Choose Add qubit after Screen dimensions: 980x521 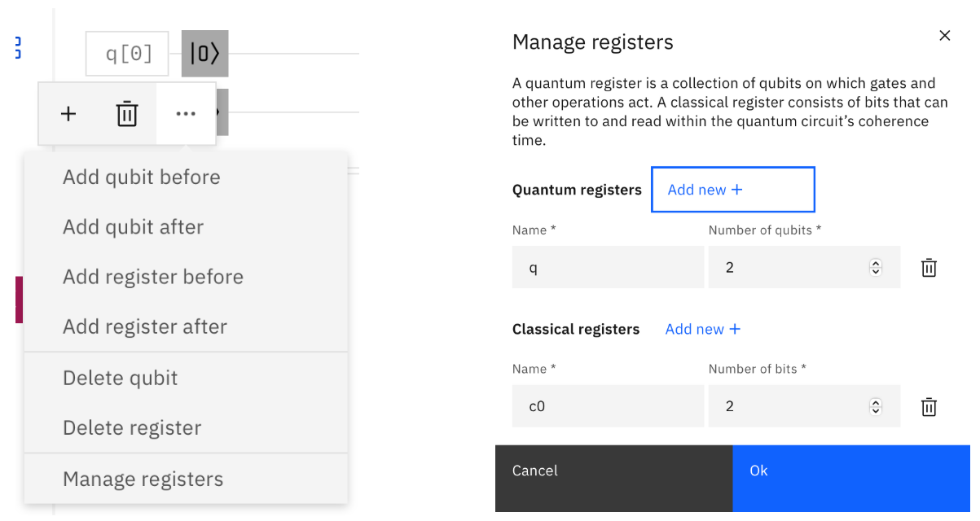[134, 227]
